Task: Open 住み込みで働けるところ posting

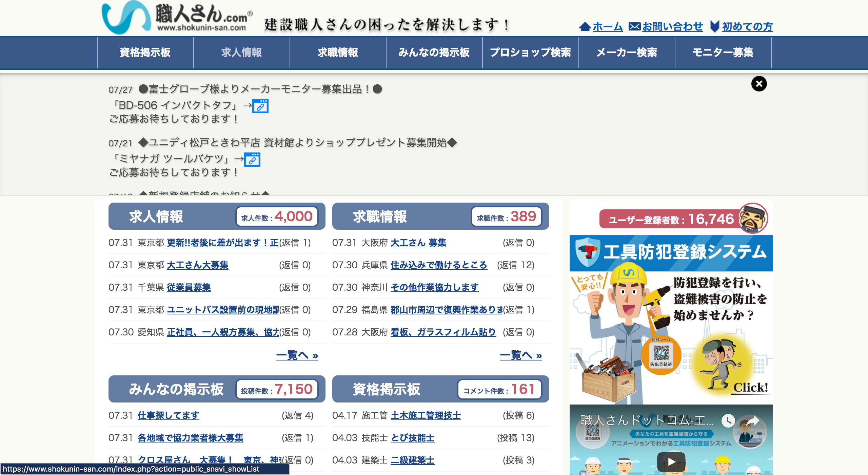Action: pyautogui.click(x=439, y=265)
